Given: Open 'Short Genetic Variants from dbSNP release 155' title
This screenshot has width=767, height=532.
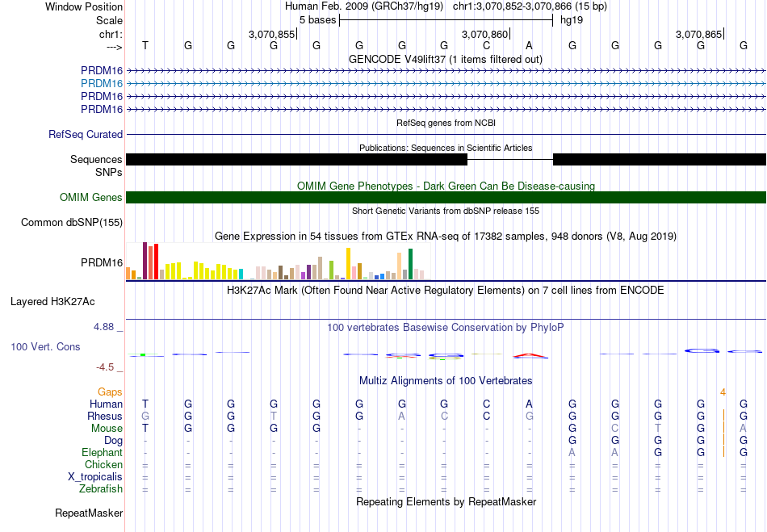Looking at the screenshot, I should click(446, 211).
